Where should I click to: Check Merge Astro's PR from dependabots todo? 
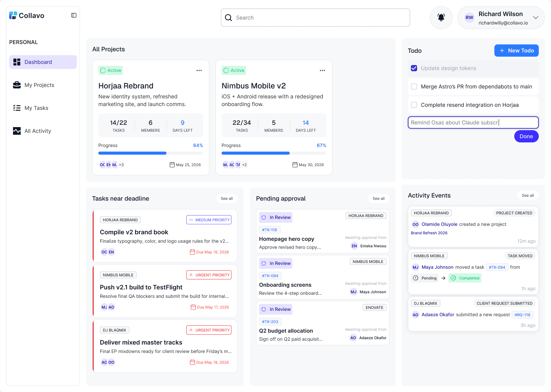[x=414, y=87]
